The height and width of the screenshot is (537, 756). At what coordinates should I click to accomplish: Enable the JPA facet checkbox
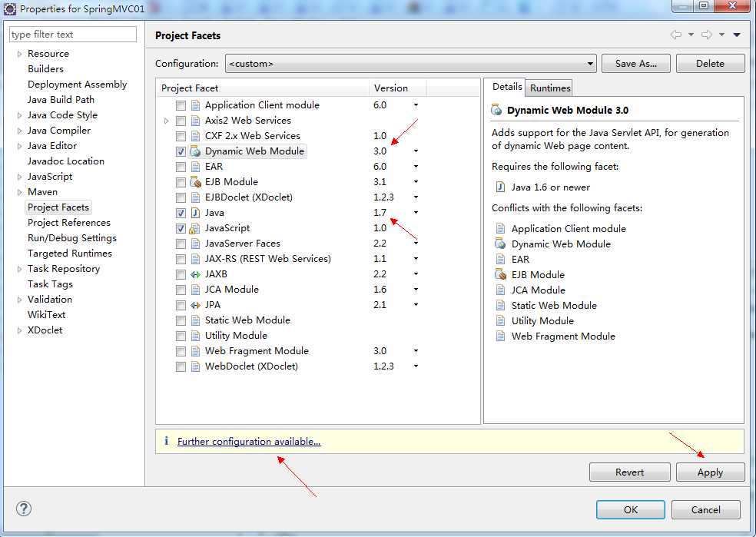(181, 305)
